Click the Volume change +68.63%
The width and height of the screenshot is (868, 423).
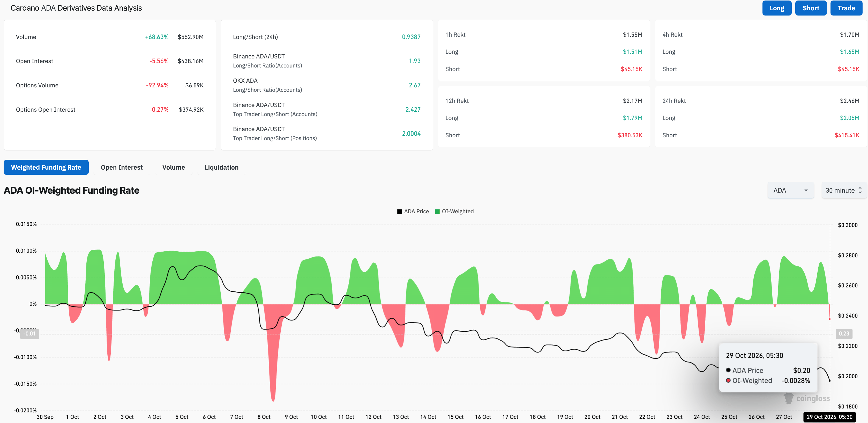pyautogui.click(x=157, y=37)
